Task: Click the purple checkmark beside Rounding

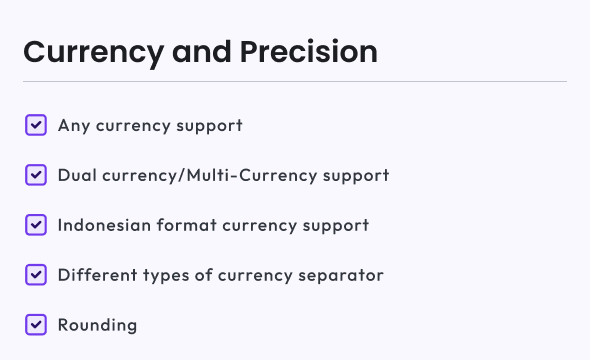Action: tap(36, 324)
